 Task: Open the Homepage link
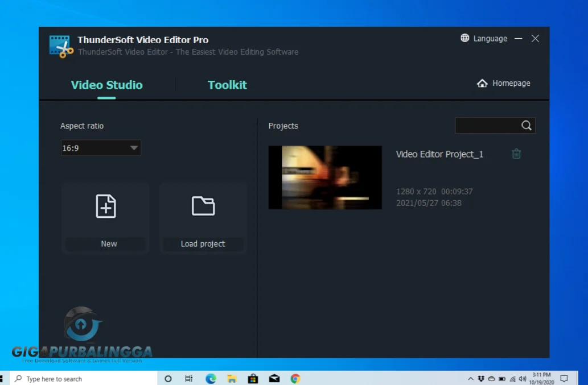point(503,83)
